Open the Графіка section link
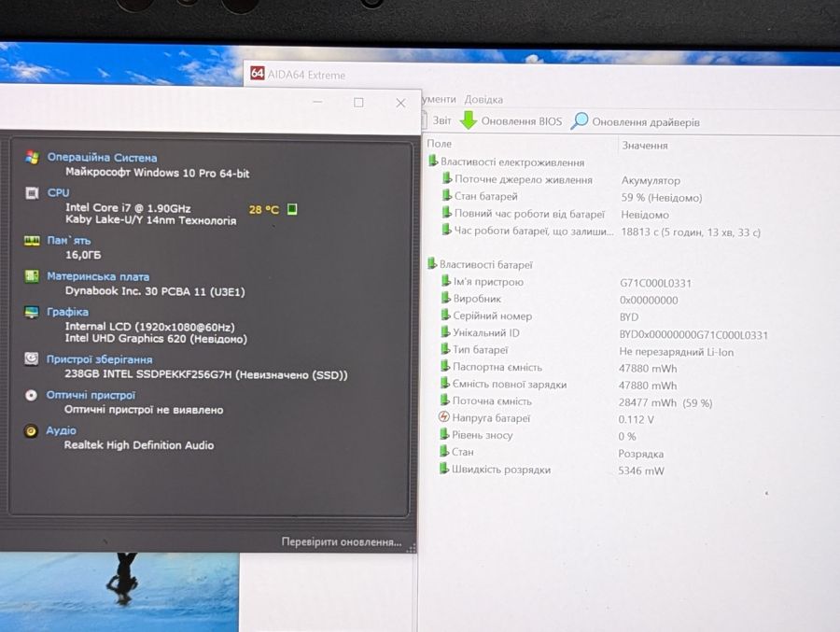 pyautogui.click(x=67, y=312)
